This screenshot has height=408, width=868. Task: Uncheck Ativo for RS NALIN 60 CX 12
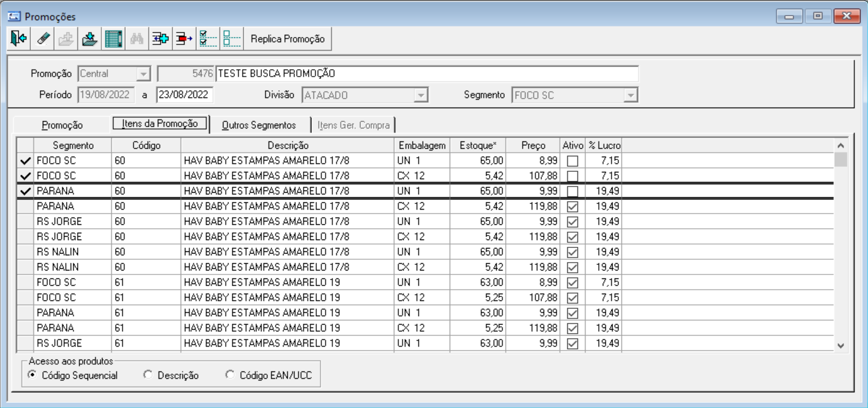(x=572, y=267)
